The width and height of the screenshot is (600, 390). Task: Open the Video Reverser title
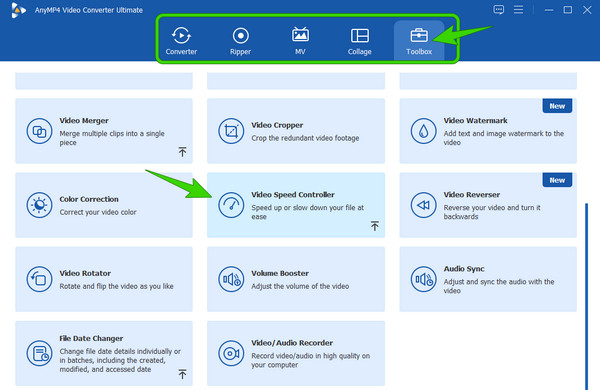(x=471, y=194)
